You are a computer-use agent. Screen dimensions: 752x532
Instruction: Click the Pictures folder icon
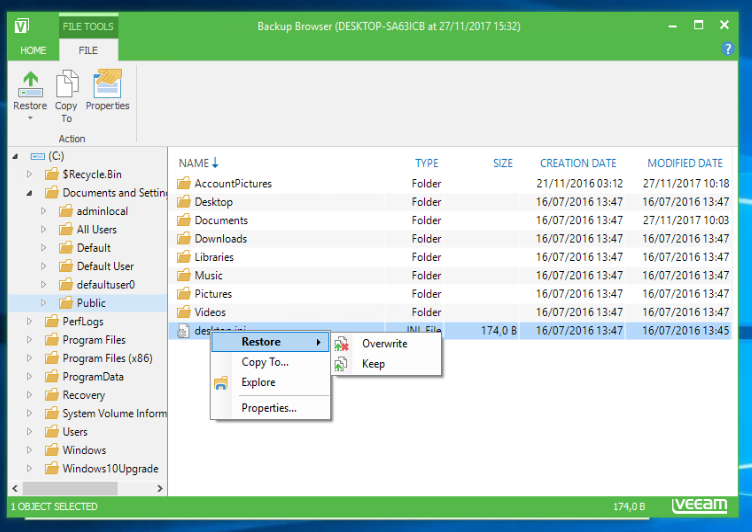click(x=183, y=294)
